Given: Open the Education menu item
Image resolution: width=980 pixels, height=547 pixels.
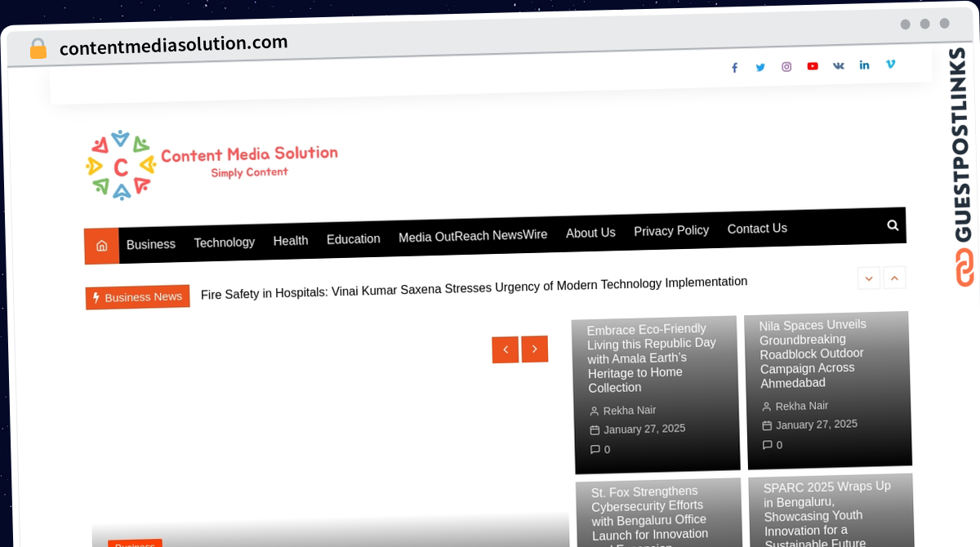Looking at the screenshot, I should pyautogui.click(x=354, y=239).
